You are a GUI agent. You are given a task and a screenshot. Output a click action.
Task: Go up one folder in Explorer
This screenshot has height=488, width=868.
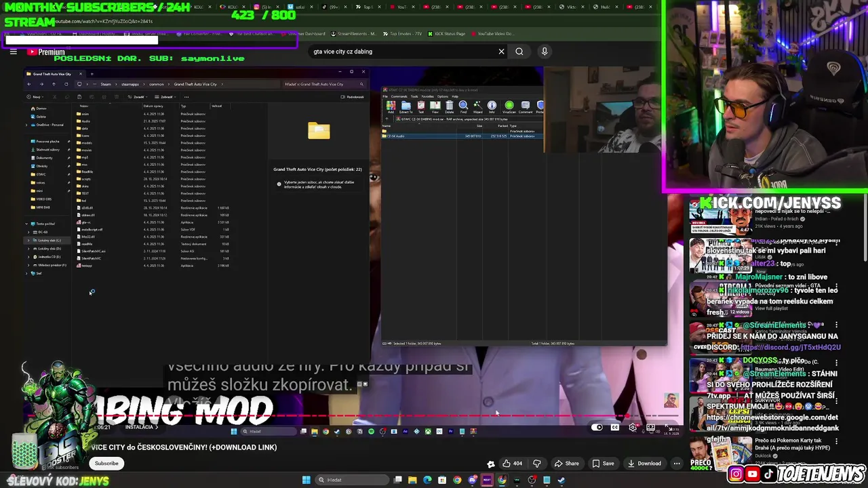pos(54,84)
